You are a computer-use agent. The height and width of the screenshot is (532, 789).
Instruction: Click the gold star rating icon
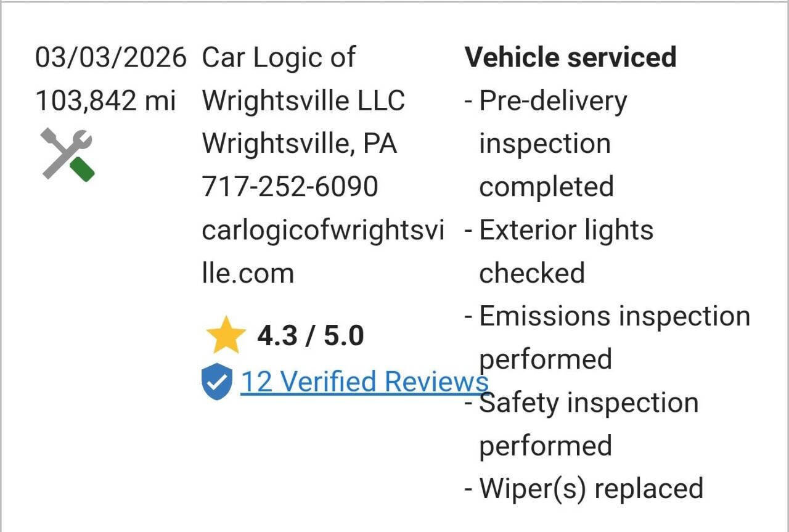[226, 335]
